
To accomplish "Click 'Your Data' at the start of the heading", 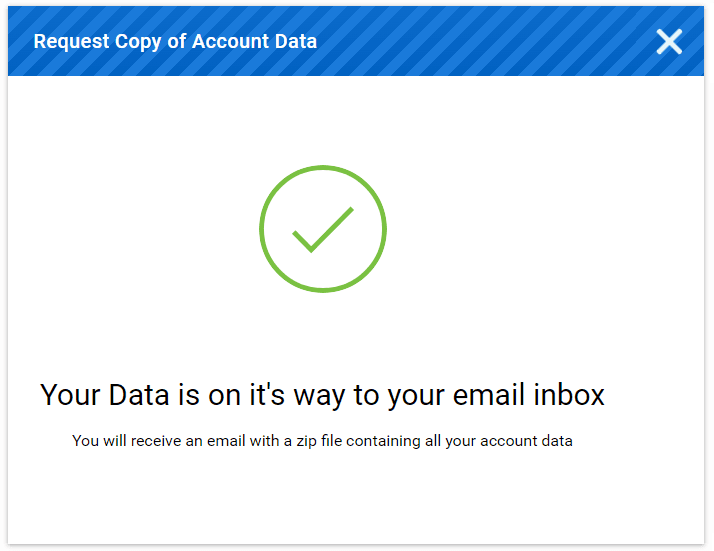I will click(x=105, y=394).
